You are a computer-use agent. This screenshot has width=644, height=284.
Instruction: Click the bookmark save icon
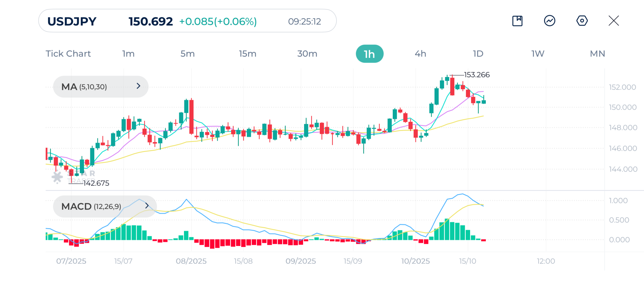coord(517,21)
